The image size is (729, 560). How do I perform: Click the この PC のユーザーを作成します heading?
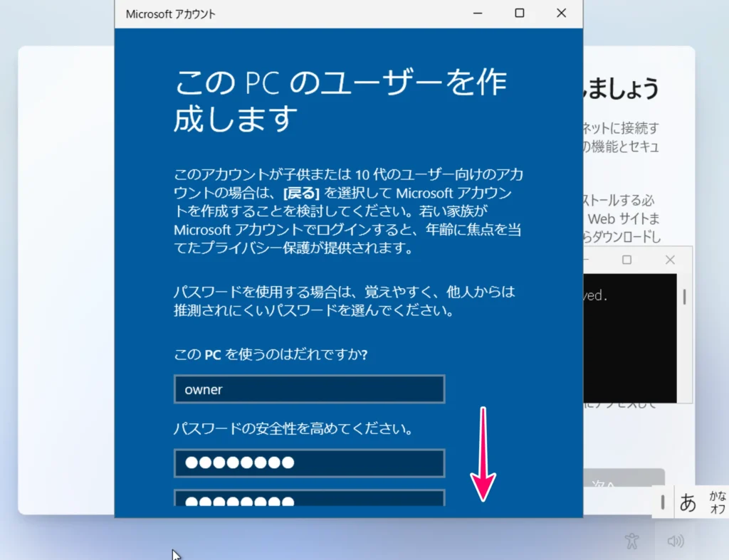(340, 101)
